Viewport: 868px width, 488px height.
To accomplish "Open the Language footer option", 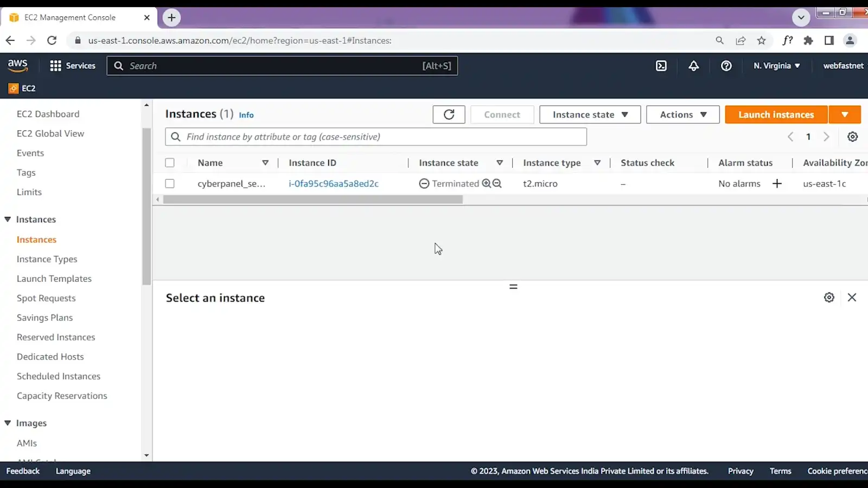I will click(x=73, y=471).
